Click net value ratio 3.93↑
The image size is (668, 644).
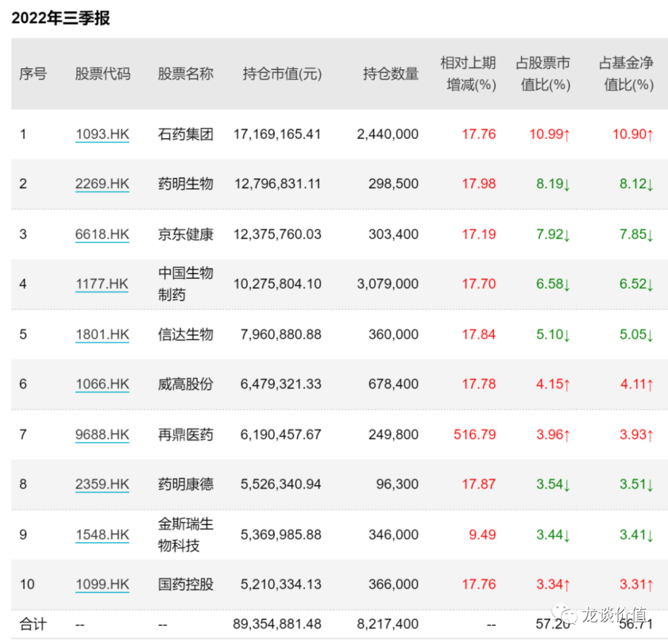[636, 434]
